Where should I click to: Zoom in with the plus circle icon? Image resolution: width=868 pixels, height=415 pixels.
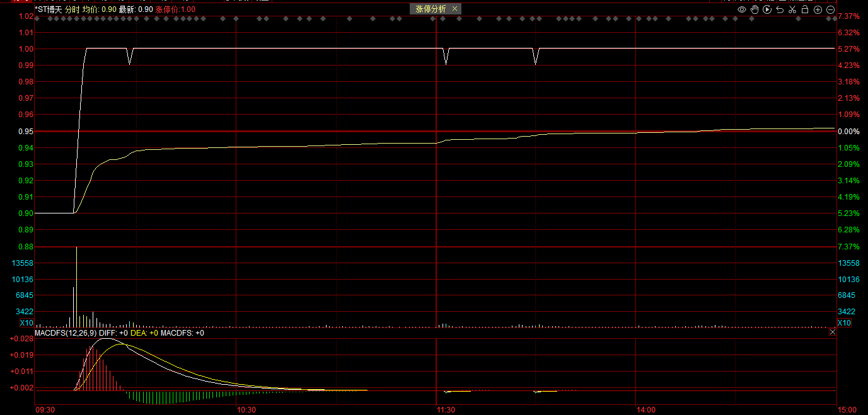point(818,9)
